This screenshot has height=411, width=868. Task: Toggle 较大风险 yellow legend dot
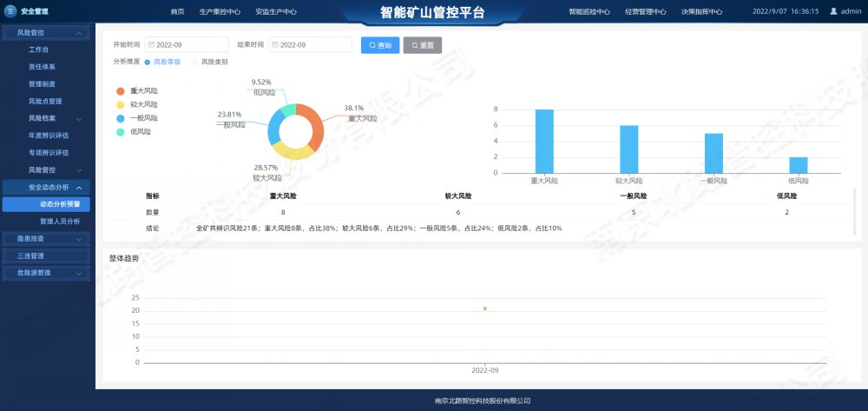(120, 104)
